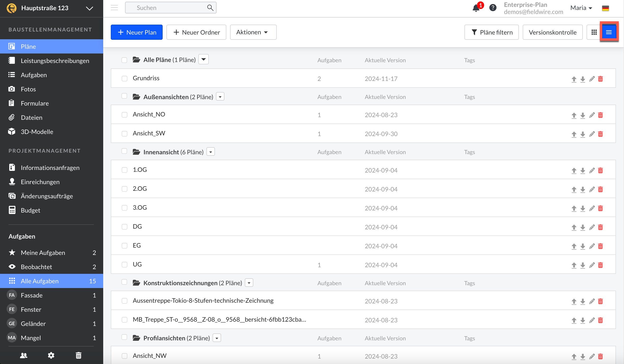
Task: Click the Suchen search field
Action: pyautogui.click(x=171, y=8)
